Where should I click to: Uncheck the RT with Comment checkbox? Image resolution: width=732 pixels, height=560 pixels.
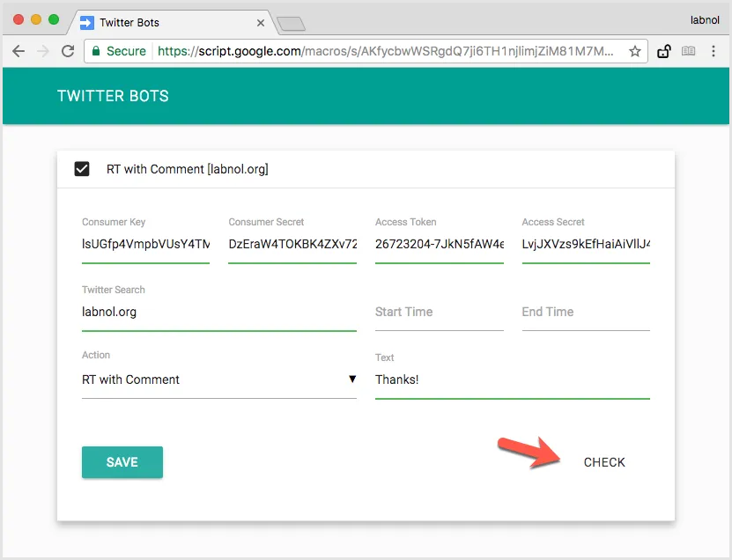pos(82,169)
